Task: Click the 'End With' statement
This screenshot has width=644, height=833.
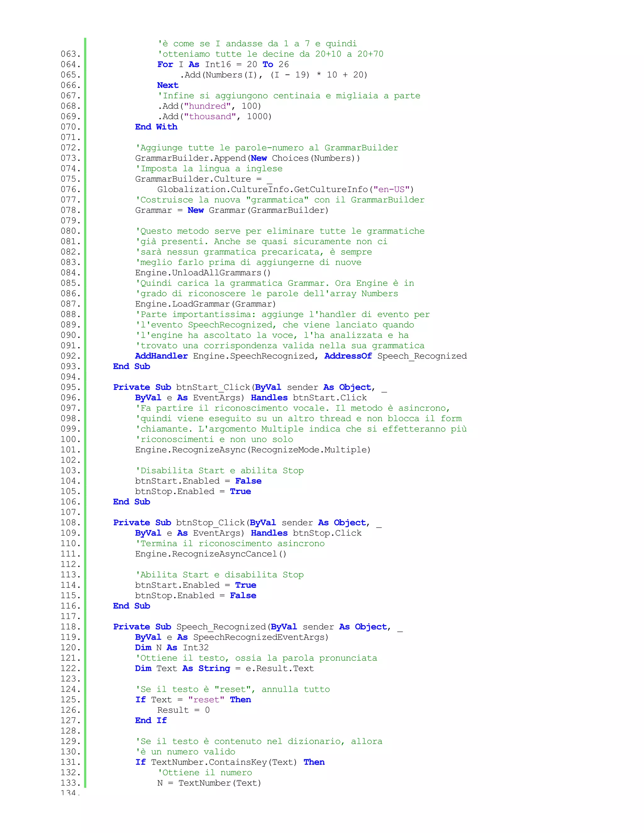Action: [156, 127]
